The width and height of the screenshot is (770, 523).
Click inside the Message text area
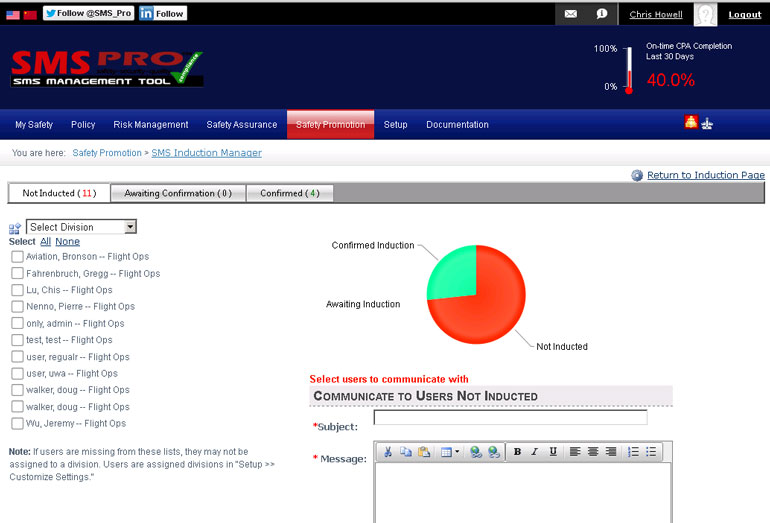[523, 493]
